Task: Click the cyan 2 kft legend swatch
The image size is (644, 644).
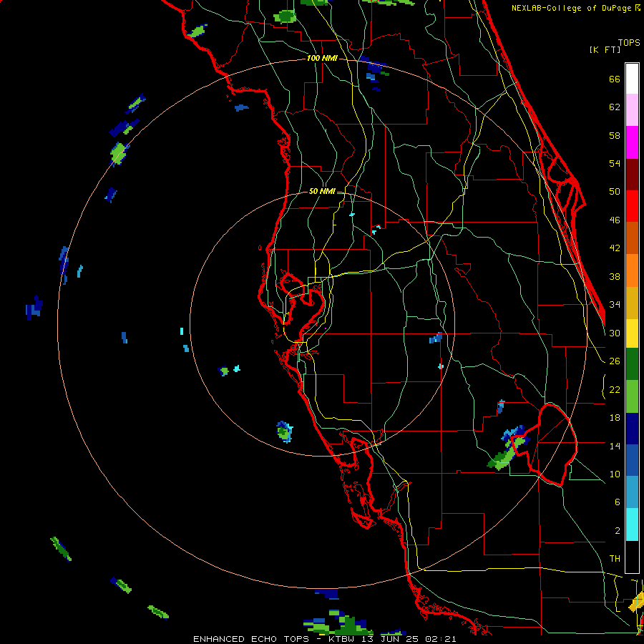Action: point(632,525)
